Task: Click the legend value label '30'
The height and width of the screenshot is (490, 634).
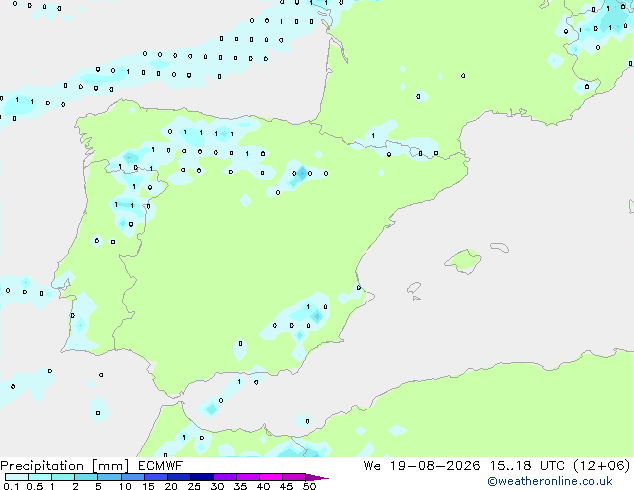Action: (x=217, y=486)
